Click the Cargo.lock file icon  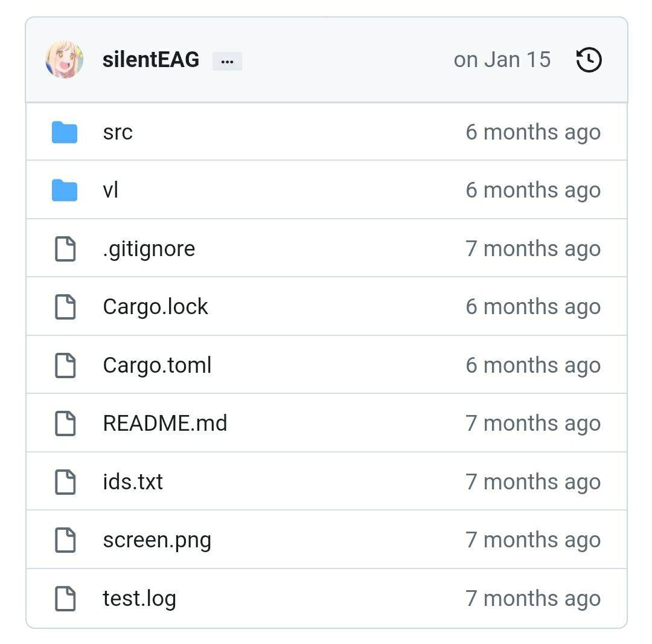(x=65, y=307)
